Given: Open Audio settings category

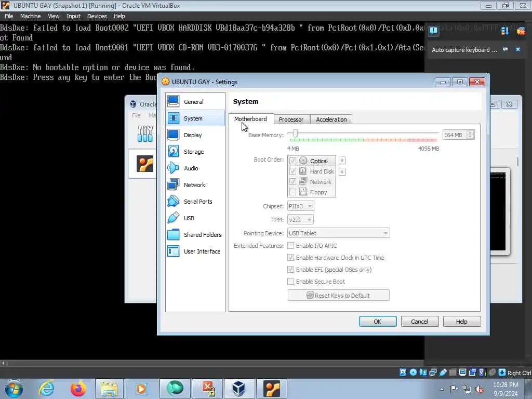Looking at the screenshot, I should pos(195,168).
